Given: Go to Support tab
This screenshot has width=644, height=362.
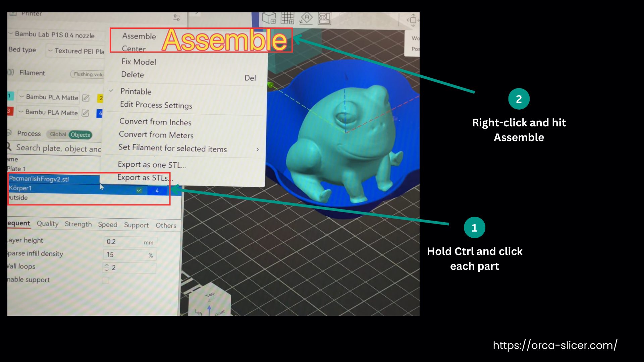Looking at the screenshot, I should point(136,225).
